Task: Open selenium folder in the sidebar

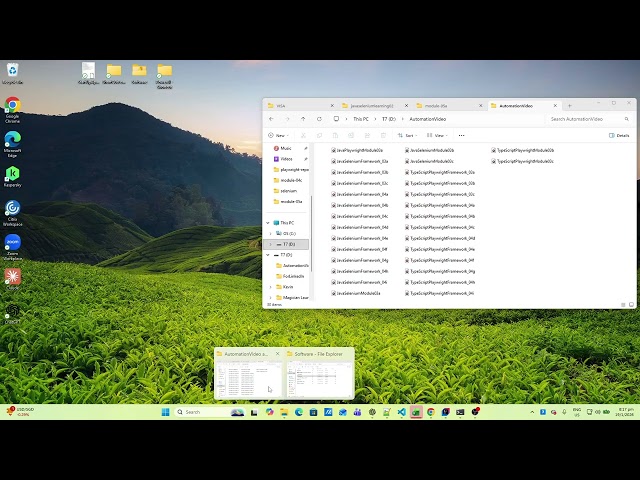Action: pos(289,191)
